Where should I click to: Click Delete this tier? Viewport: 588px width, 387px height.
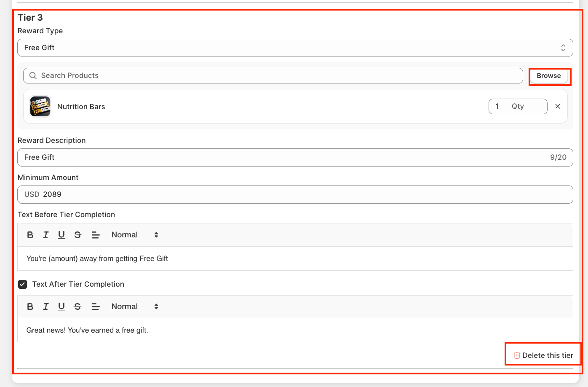tap(543, 355)
